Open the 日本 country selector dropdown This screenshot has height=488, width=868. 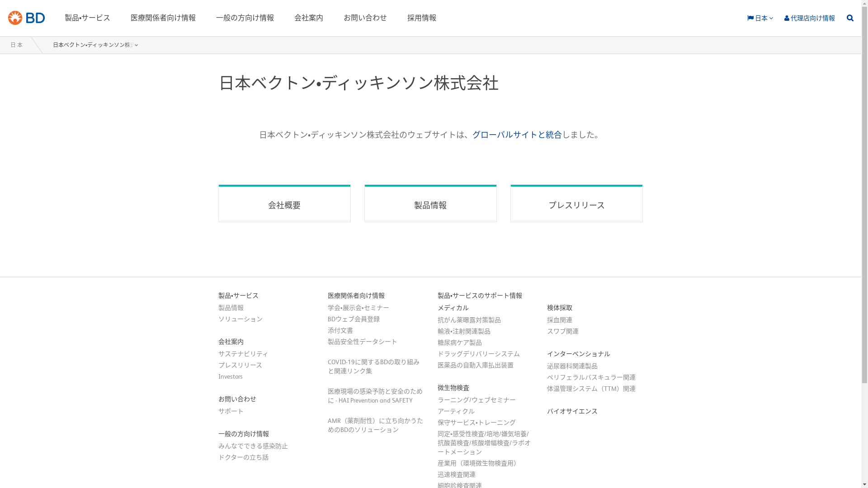point(760,18)
